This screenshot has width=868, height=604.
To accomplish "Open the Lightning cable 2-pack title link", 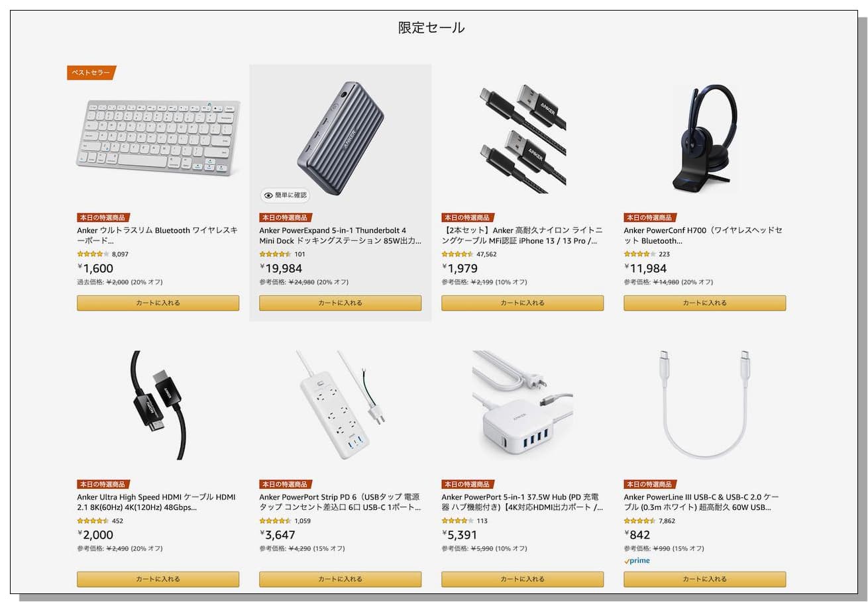I will pyautogui.click(x=522, y=236).
